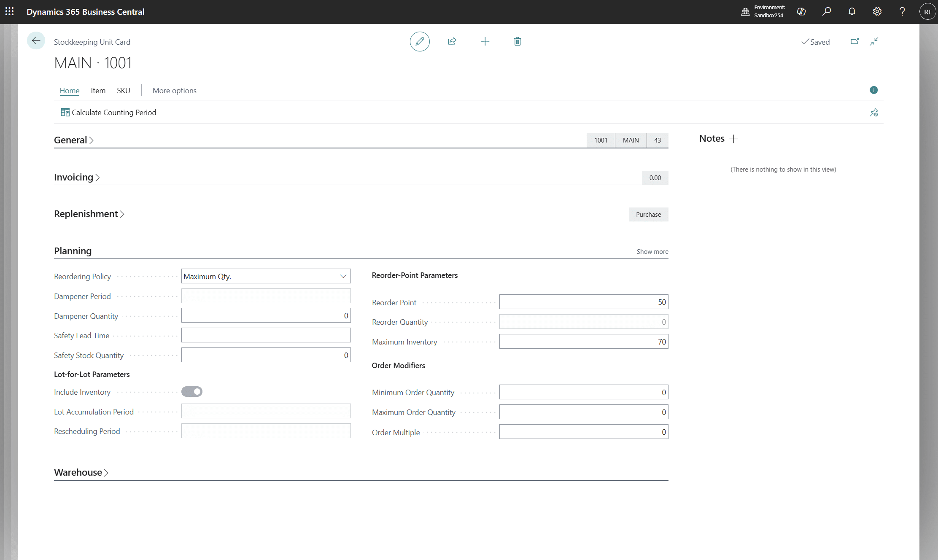Click the share icon

[x=452, y=41]
